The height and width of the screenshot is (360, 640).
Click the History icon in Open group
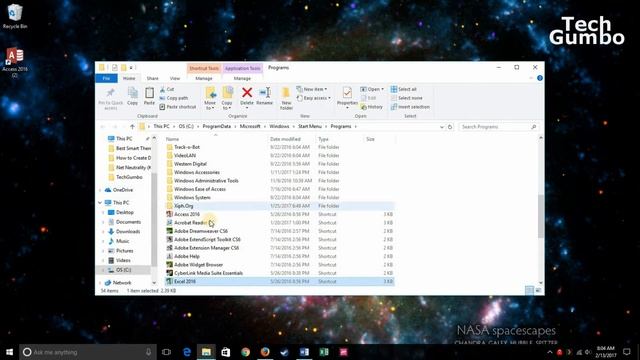pos(363,107)
